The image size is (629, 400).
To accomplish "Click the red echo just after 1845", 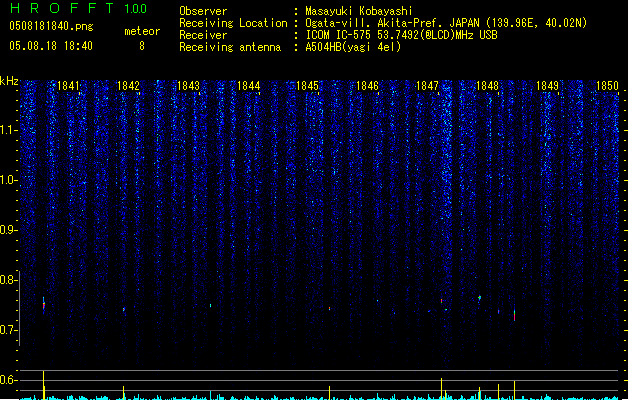I will [329, 308].
